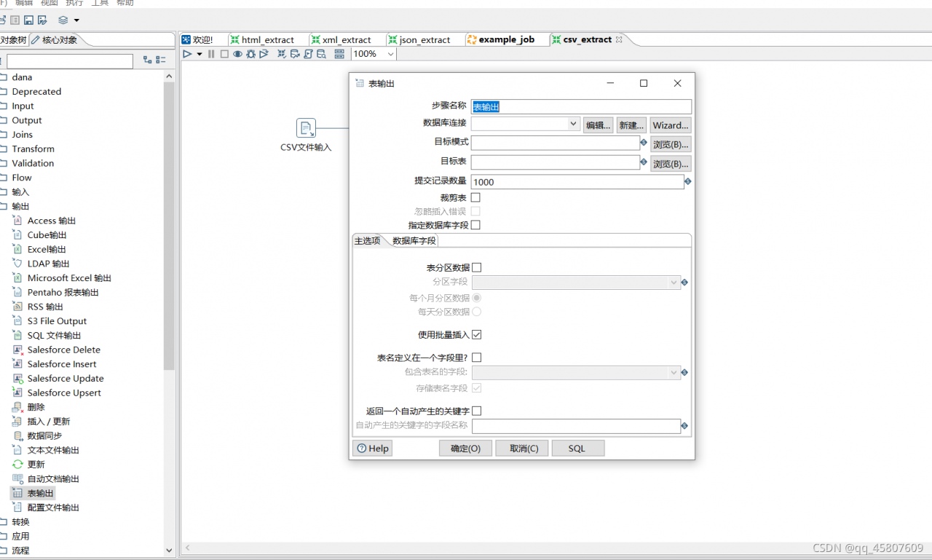Viewport: 932px width, 560px height.
Task: Click the replay transformation icon
Action: click(x=264, y=54)
